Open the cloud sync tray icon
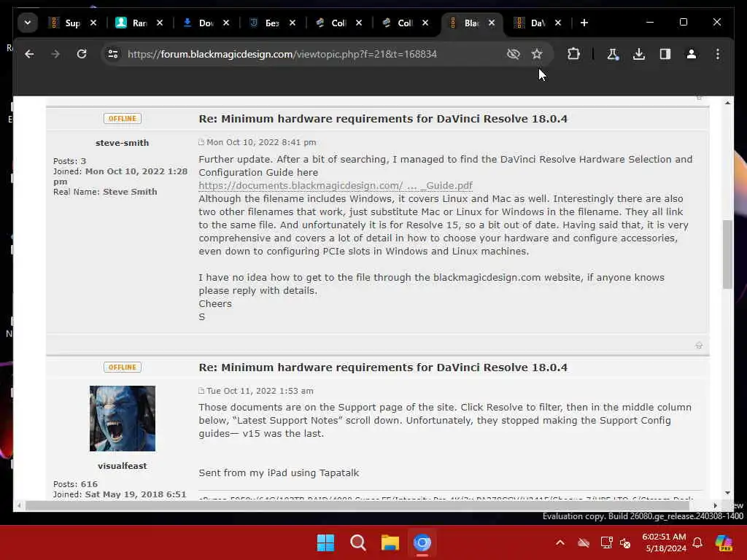The height and width of the screenshot is (560, 747). 584,542
